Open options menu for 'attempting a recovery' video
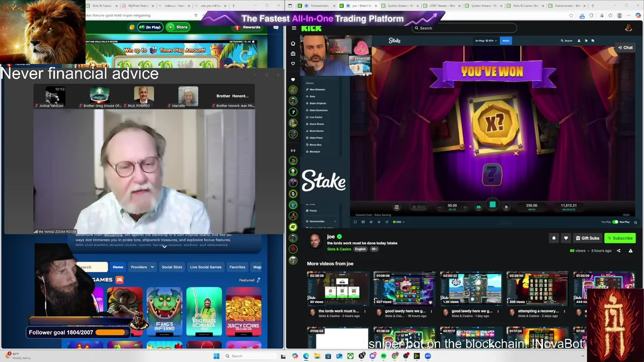 564,311
